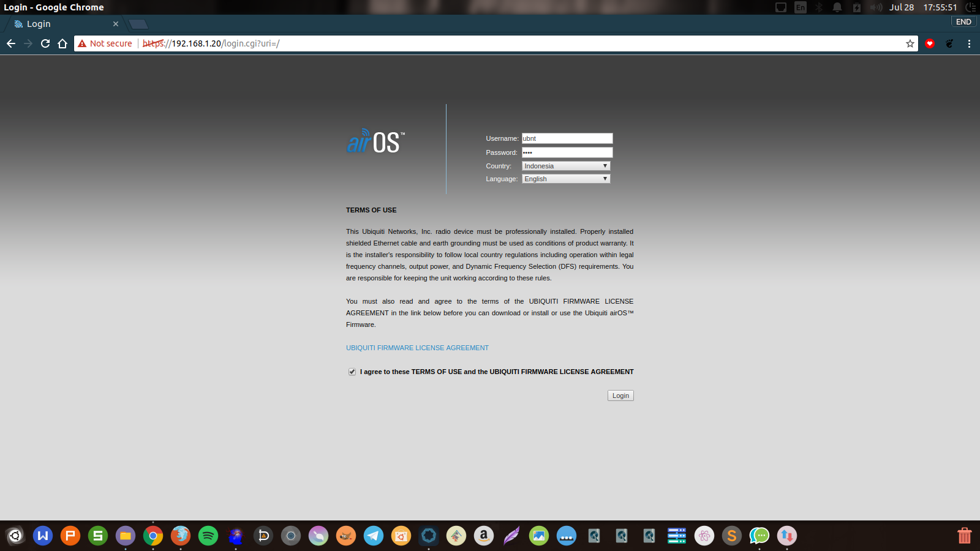Open Spotify from the dock

pyautogui.click(x=208, y=536)
